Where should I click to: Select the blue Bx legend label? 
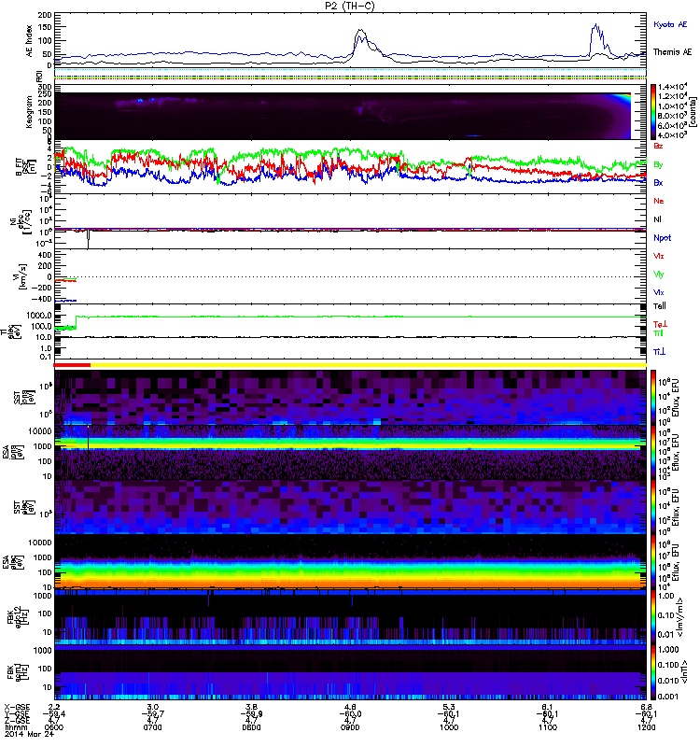click(x=660, y=182)
